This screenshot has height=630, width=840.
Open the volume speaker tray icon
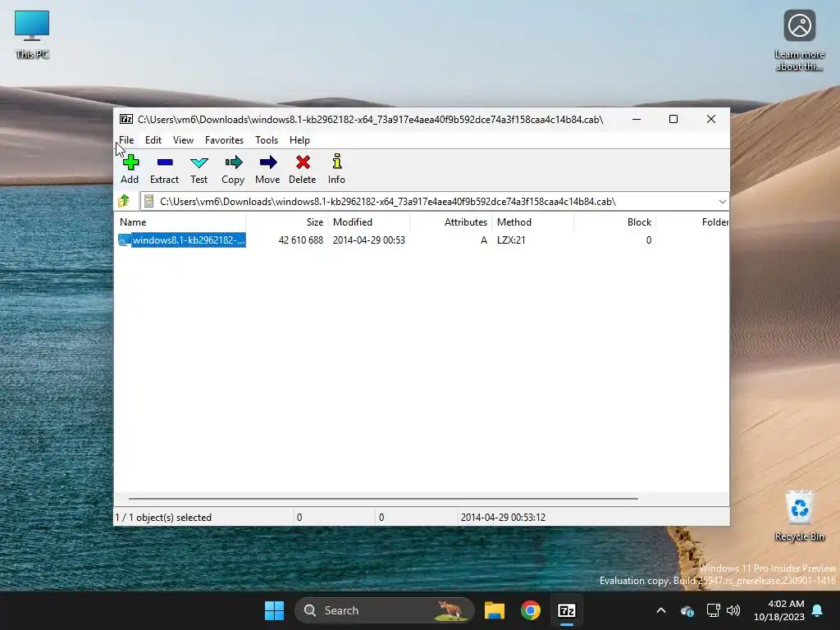pos(733,610)
